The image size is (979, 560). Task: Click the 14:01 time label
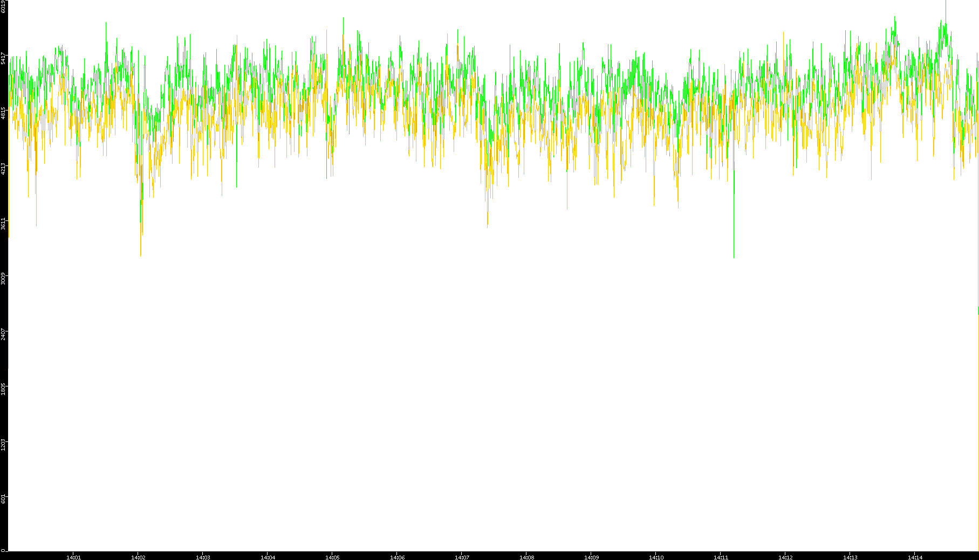pos(73,557)
